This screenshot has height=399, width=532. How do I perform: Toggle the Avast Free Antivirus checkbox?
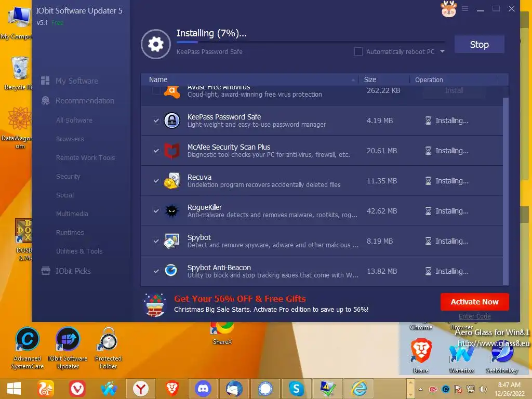156,90
